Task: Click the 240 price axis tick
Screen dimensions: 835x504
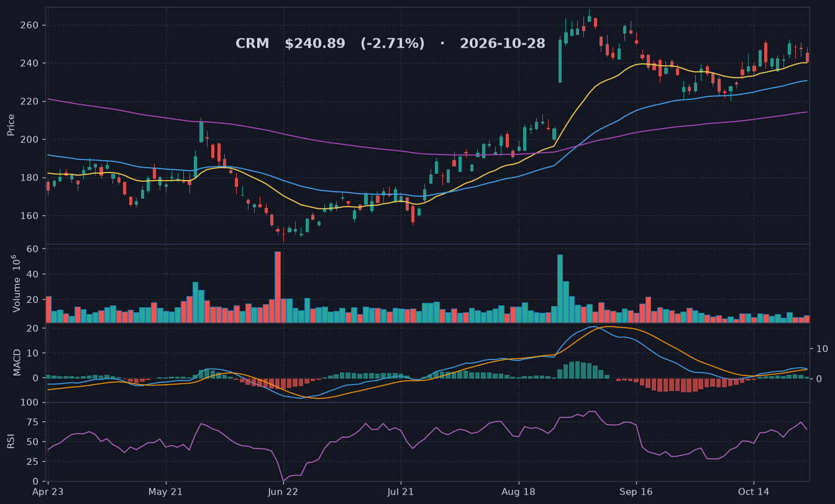Action: tap(30, 63)
